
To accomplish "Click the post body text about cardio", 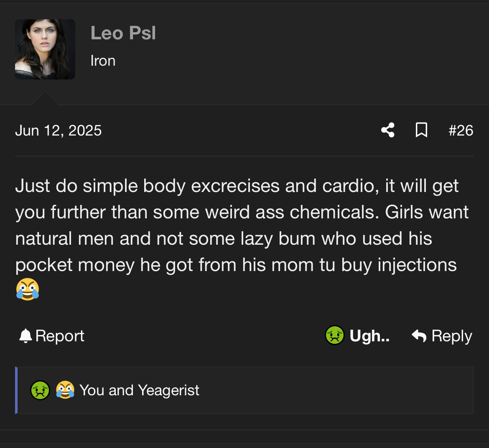I will [x=242, y=225].
